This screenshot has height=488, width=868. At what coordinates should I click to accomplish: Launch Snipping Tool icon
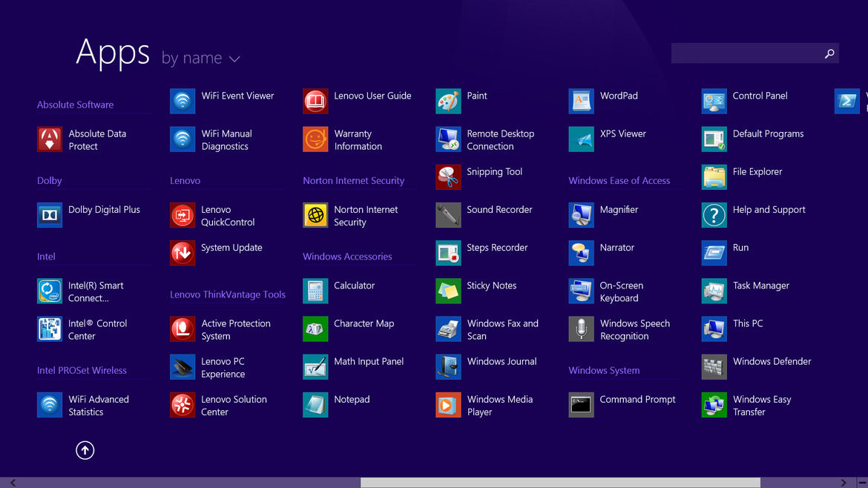(x=448, y=177)
